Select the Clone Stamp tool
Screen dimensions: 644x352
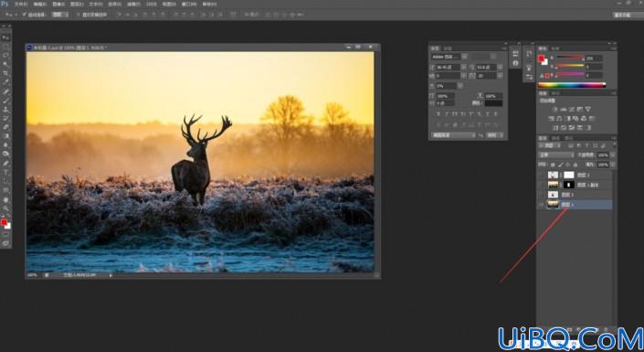click(x=5, y=110)
